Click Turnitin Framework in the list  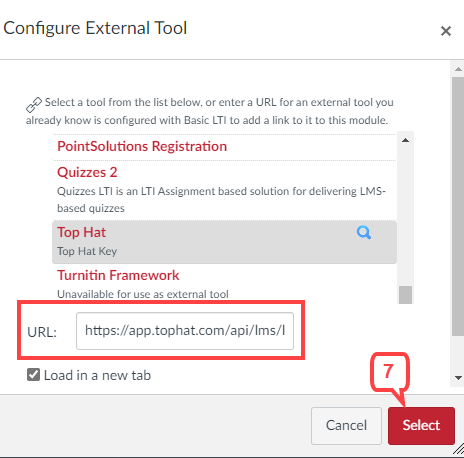pos(118,275)
